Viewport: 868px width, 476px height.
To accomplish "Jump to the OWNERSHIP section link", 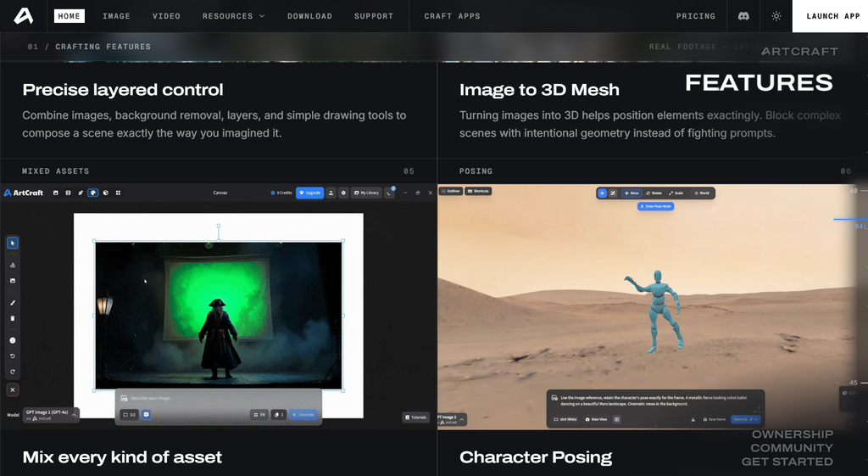I will tap(793, 434).
